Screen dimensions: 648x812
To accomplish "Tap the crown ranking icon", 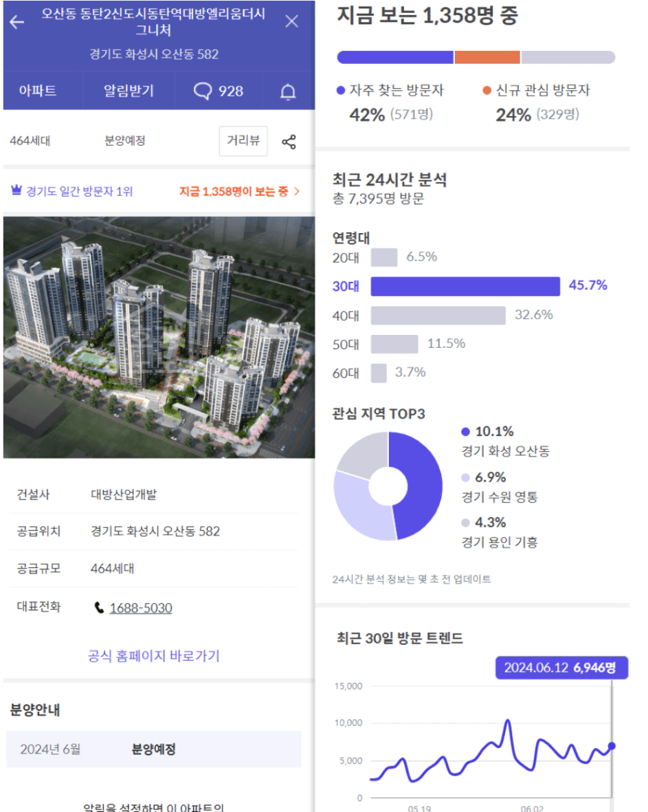I will pyautogui.click(x=16, y=191).
